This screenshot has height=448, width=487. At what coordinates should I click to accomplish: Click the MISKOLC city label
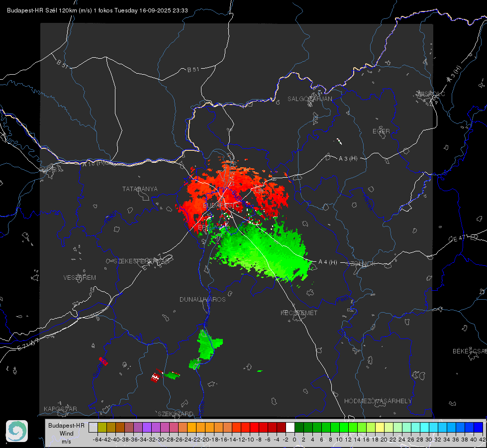[431, 94]
